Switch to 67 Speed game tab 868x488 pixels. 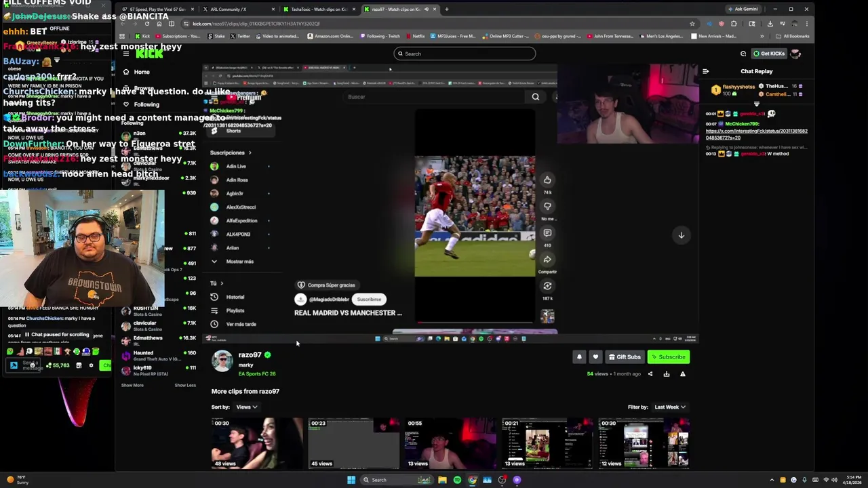[158, 9]
